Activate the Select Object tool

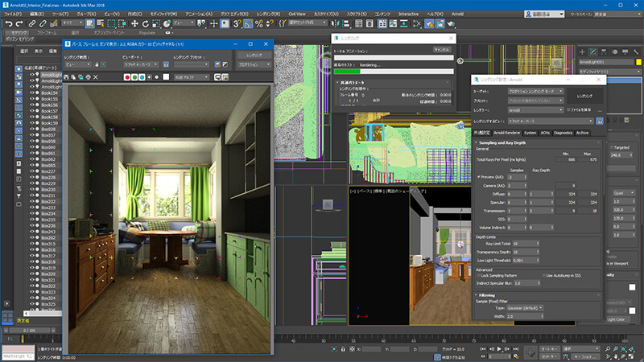coord(89,24)
